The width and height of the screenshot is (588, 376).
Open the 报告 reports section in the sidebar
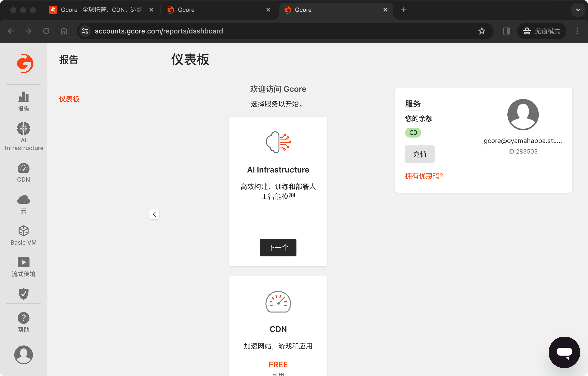24,102
